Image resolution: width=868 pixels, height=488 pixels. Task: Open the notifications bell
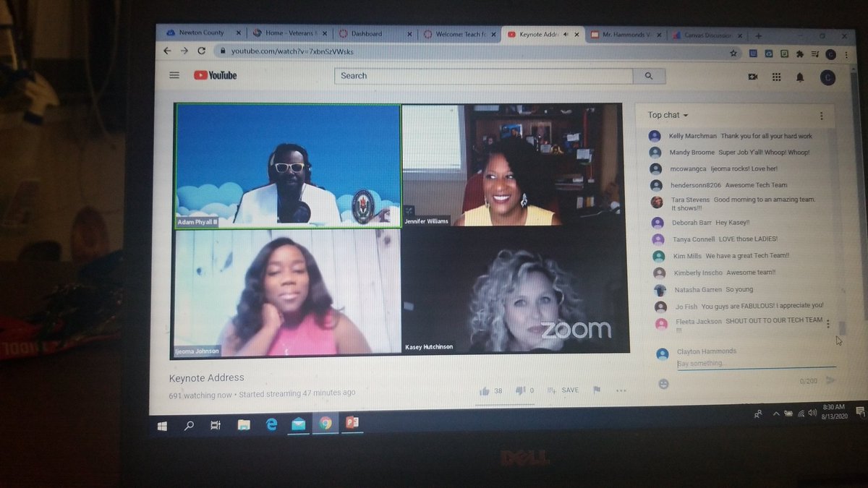click(x=800, y=77)
